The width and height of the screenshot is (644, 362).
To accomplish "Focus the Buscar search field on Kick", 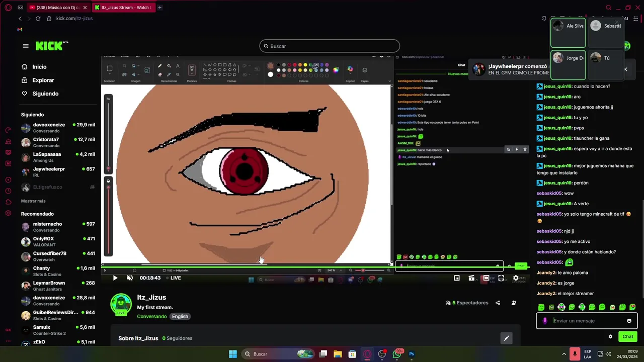I will click(330, 46).
